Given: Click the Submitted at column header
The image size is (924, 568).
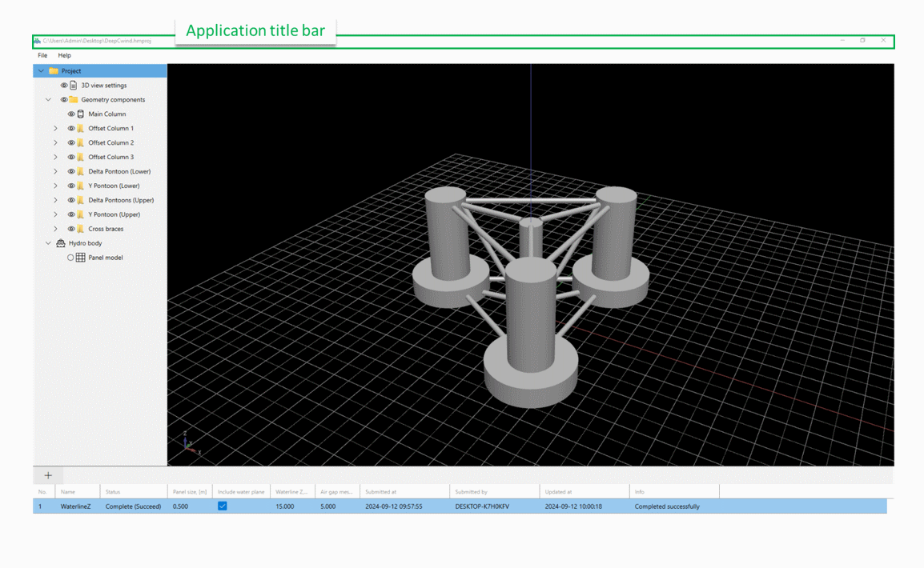Looking at the screenshot, I should pos(404,492).
